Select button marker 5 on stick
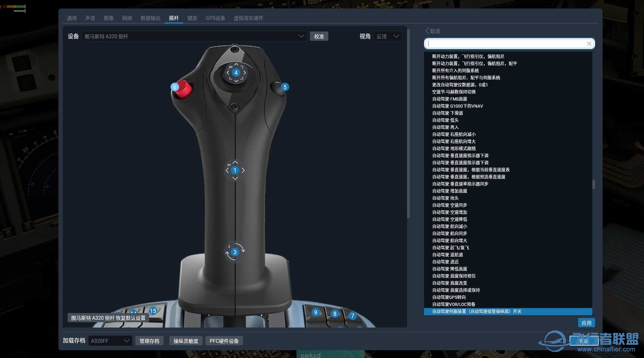Screen dimensions: 644x358 [x=285, y=87]
